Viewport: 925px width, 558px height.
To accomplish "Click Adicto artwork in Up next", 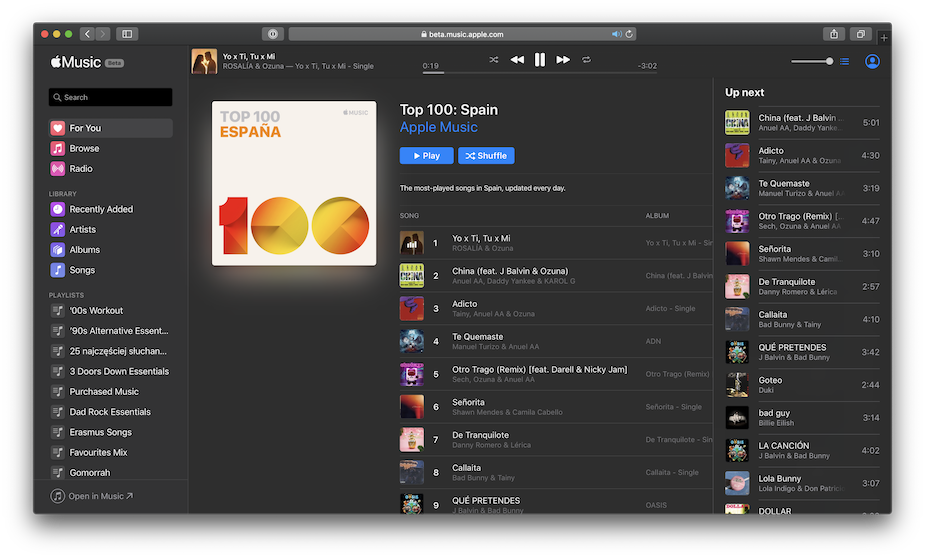I will coord(737,155).
